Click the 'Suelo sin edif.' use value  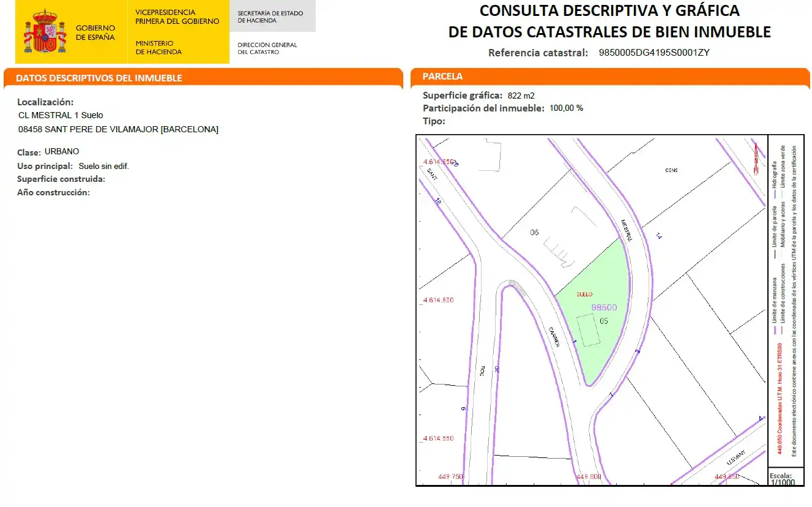click(104, 166)
